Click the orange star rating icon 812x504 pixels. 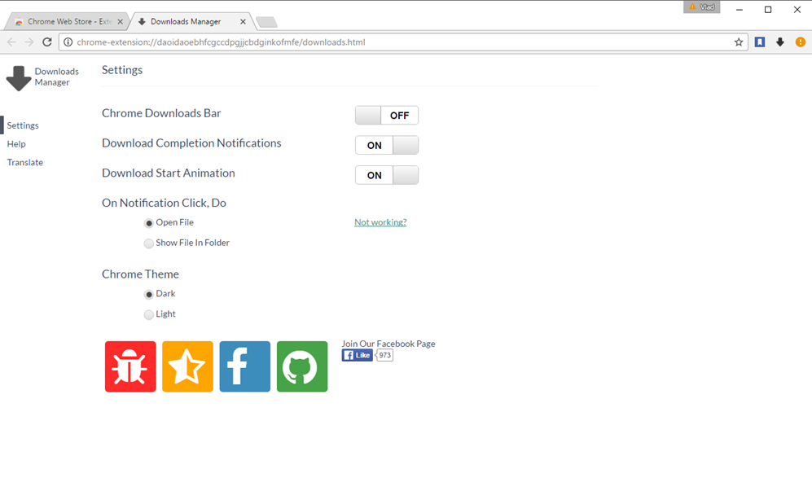pos(187,366)
